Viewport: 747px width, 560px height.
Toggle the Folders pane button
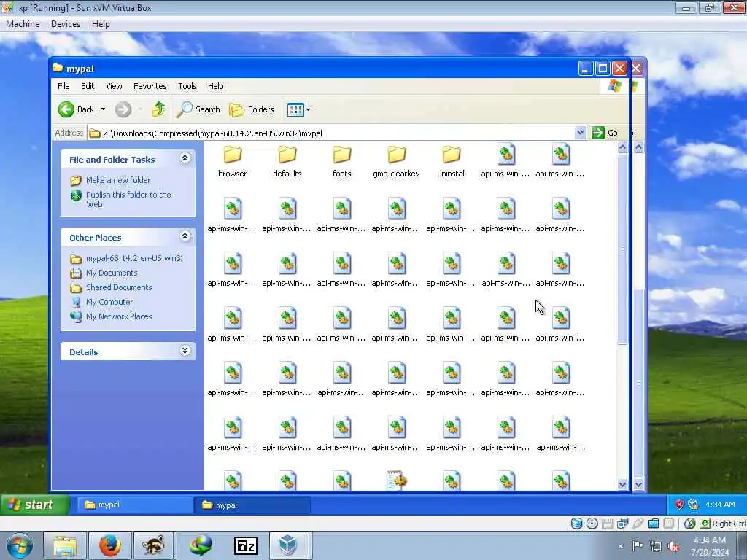tap(252, 109)
